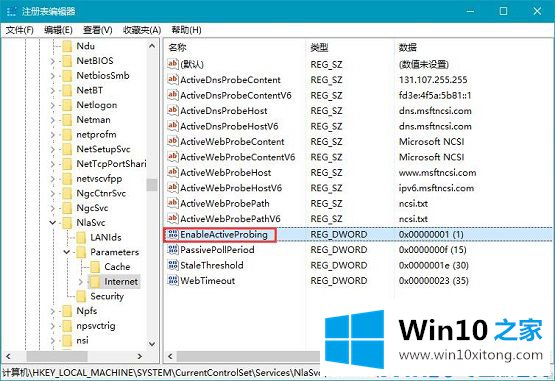Click the NetBT folder icon
This screenshot has height=381, width=555.
[x=67, y=91]
